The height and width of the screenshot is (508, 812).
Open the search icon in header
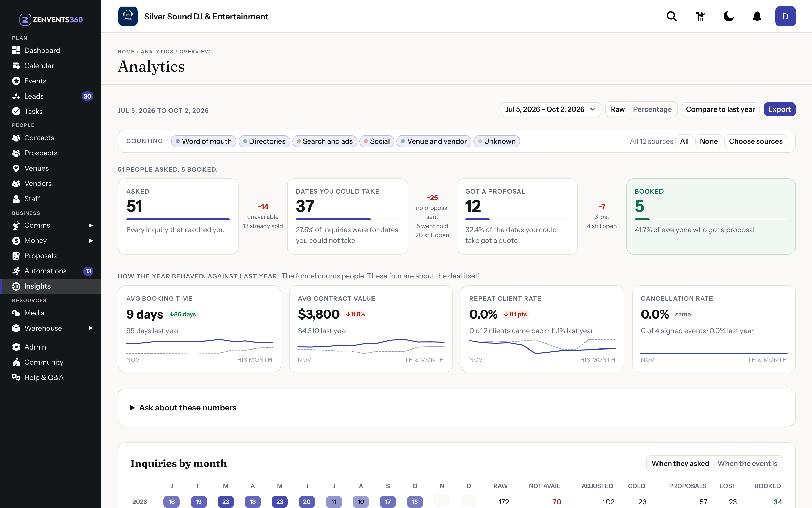click(672, 16)
